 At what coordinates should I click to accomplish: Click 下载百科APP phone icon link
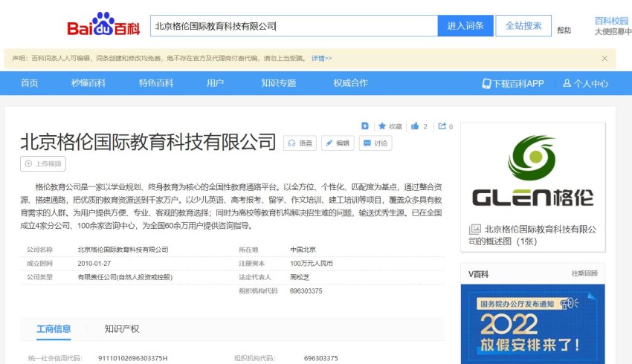tap(513, 83)
